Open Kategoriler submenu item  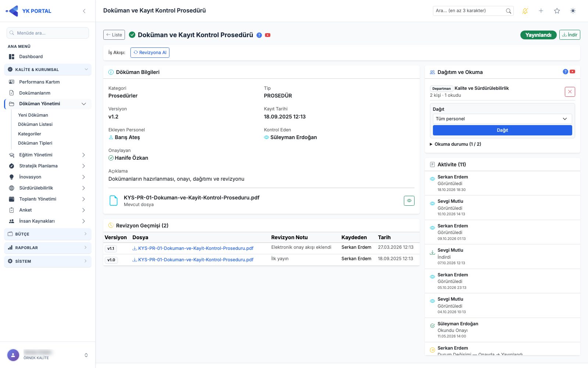click(x=29, y=134)
